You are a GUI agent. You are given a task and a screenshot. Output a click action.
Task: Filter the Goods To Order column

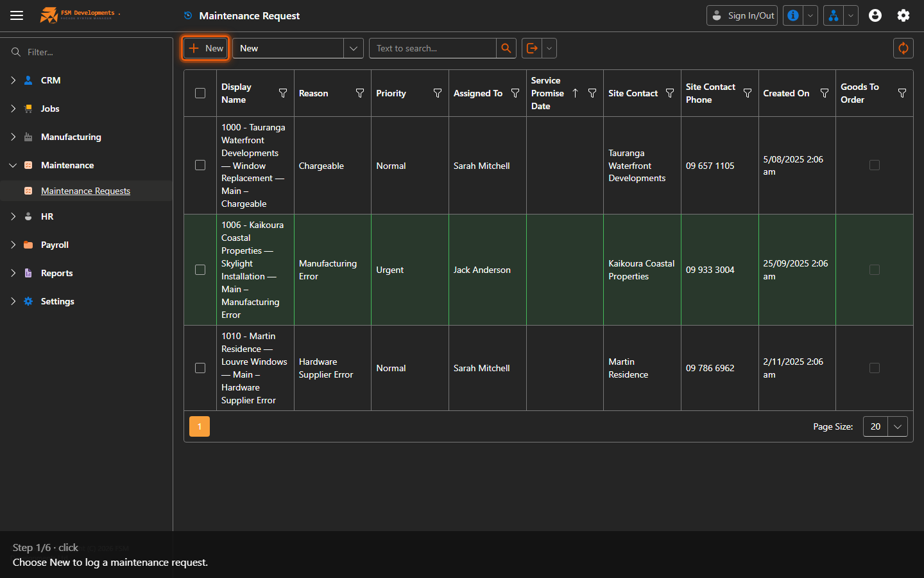(902, 93)
